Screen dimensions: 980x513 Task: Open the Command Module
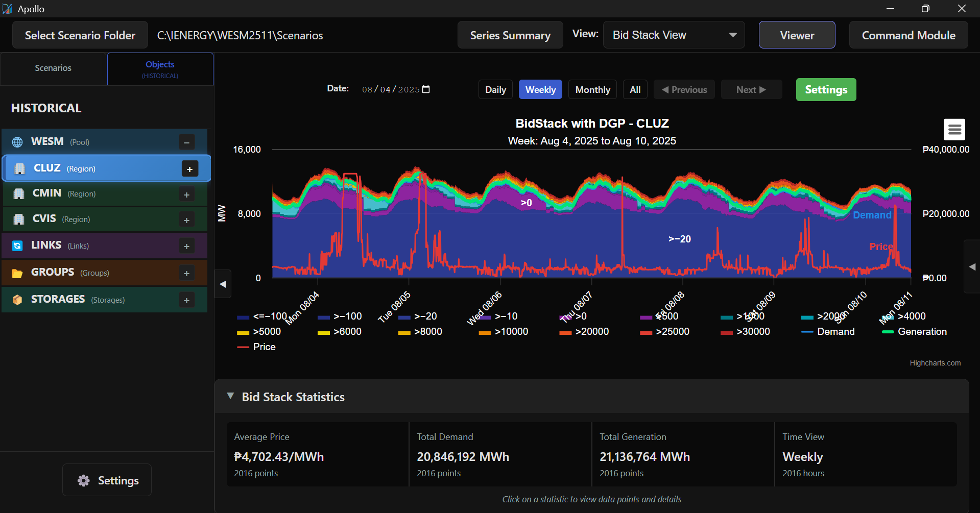pos(908,35)
